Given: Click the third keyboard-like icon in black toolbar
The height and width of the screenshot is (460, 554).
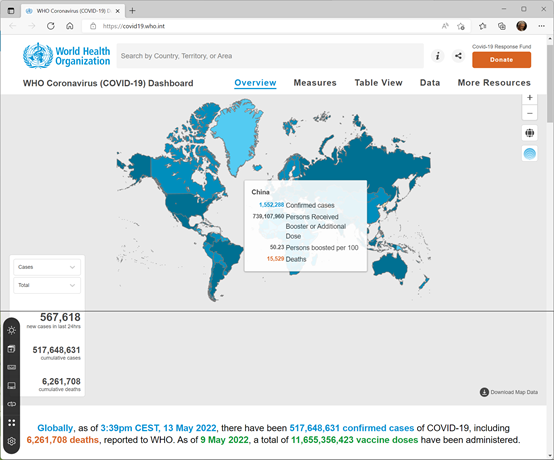Looking at the screenshot, I should tap(12, 367).
